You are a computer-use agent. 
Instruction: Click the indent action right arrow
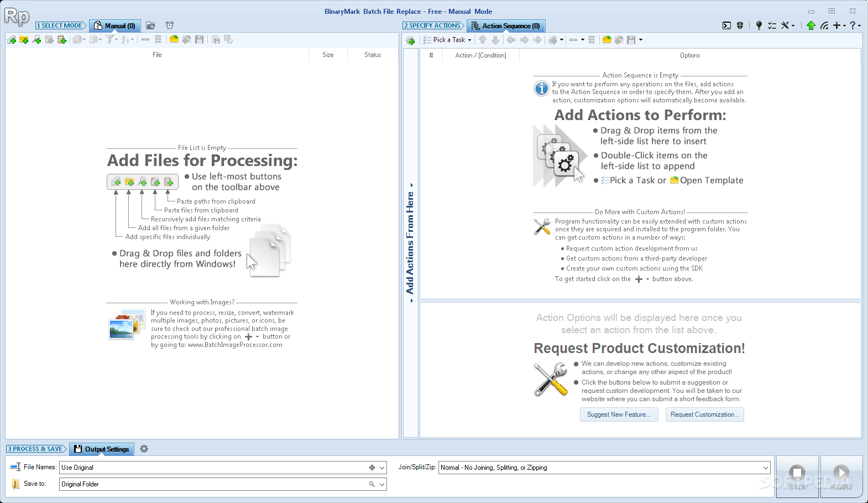tap(524, 40)
